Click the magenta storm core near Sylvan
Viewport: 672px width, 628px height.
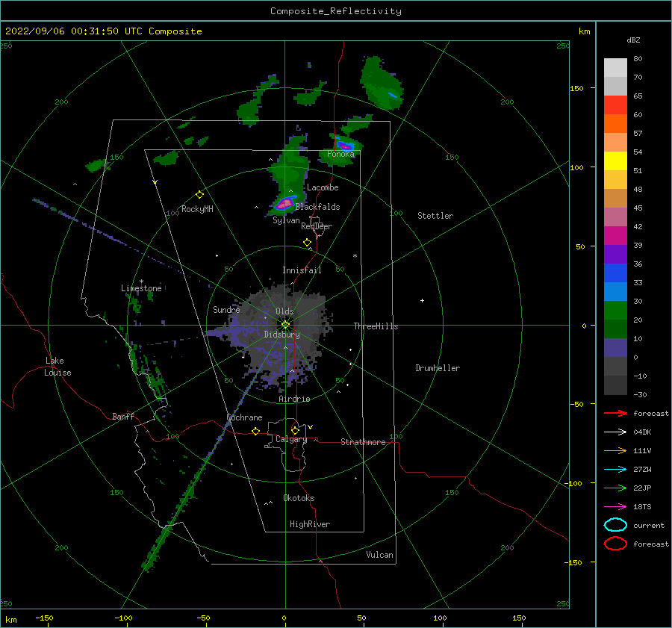(x=284, y=204)
